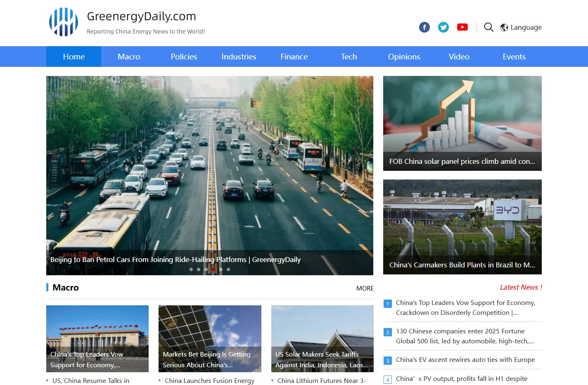The width and height of the screenshot is (588, 385).
Task: Open the Policies menu item
Action: (184, 57)
